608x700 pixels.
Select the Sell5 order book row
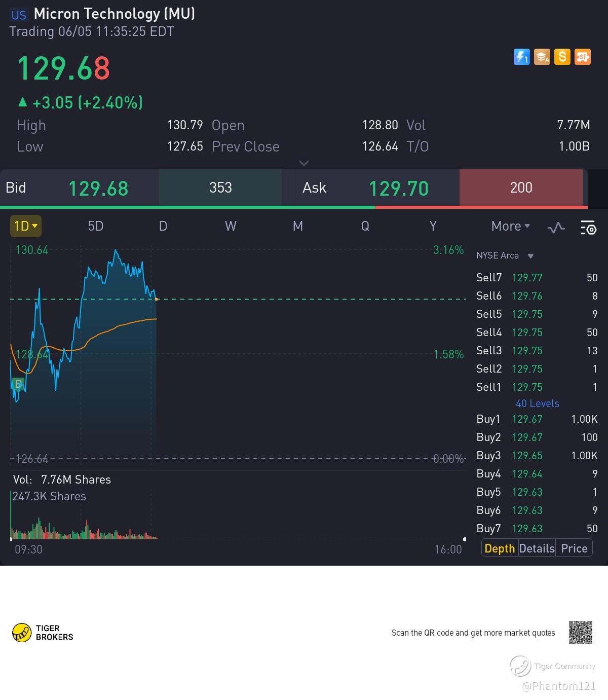coord(537,314)
